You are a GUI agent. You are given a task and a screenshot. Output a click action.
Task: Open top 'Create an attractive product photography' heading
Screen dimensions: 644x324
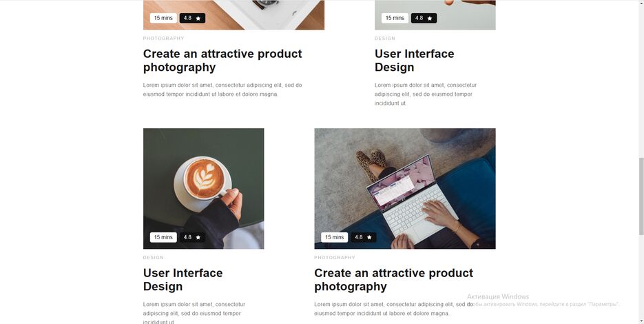[222, 61]
